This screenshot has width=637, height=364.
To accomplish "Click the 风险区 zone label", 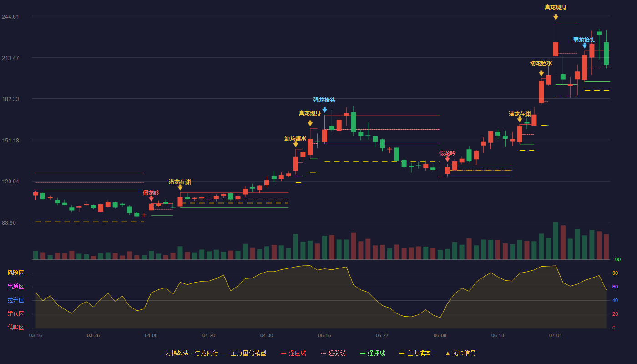I will tap(16, 273).
